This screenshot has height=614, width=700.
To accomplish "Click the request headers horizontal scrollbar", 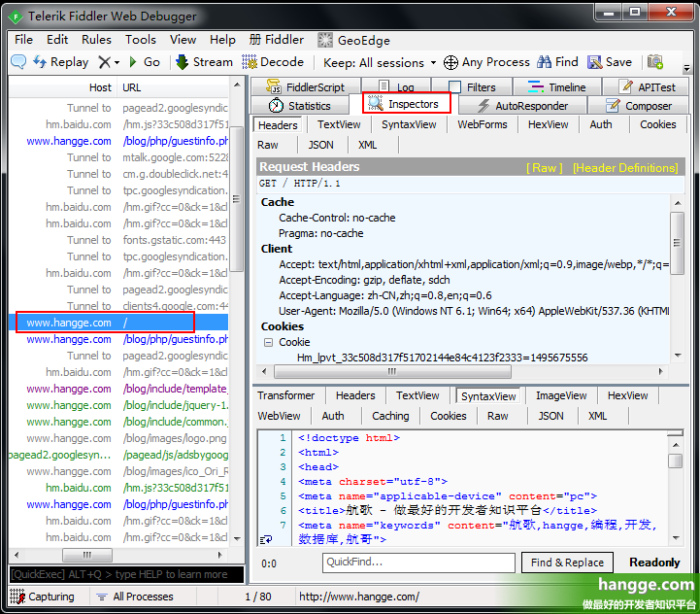I will point(393,371).
